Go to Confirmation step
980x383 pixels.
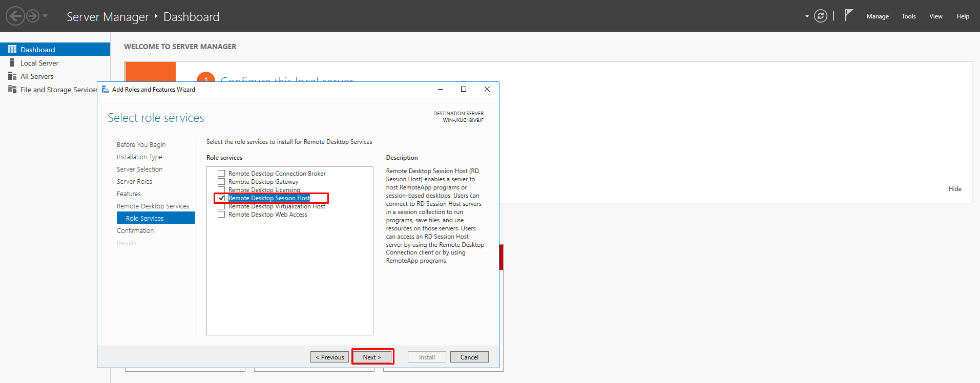click(135, 231)
